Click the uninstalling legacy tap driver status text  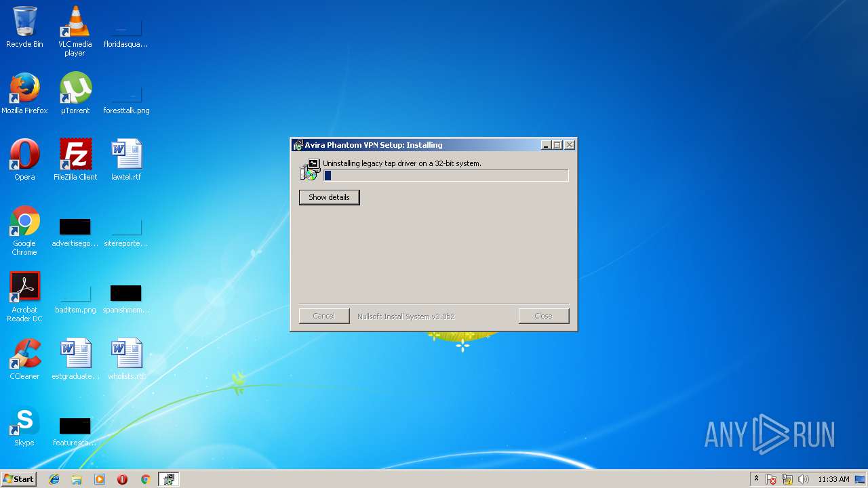click(402, 163)
